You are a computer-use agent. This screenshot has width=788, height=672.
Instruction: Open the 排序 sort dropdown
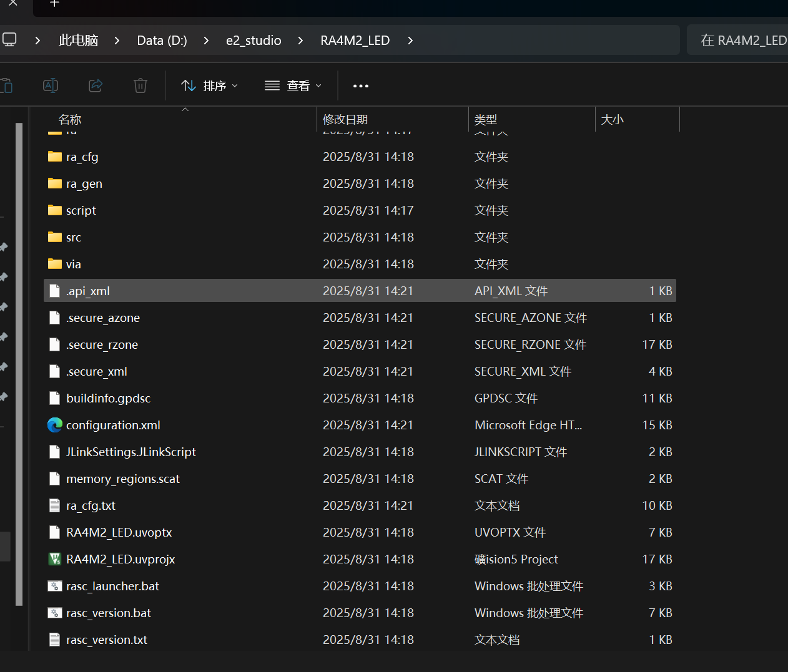(x=209, y=85)
